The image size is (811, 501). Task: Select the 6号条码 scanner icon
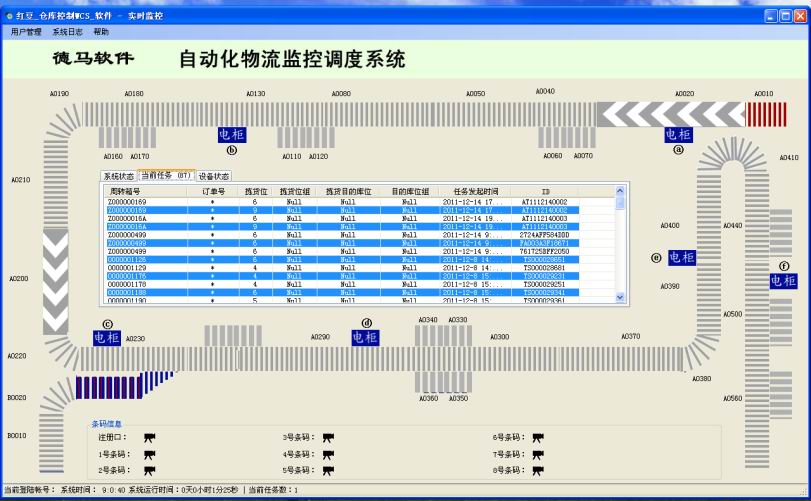coord(538,438)
